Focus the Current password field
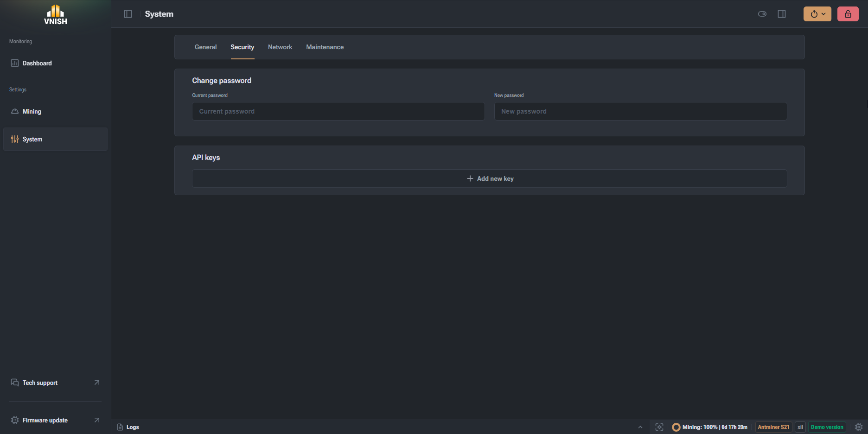 tap(338, 111)
